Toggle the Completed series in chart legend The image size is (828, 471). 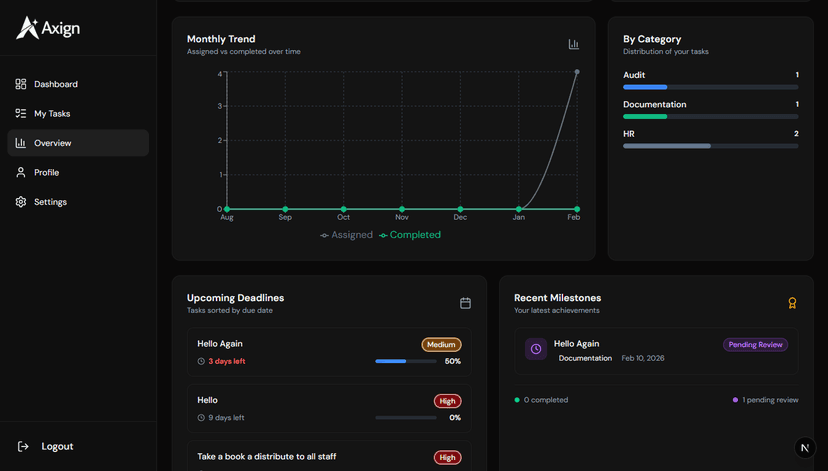(410, 235)
